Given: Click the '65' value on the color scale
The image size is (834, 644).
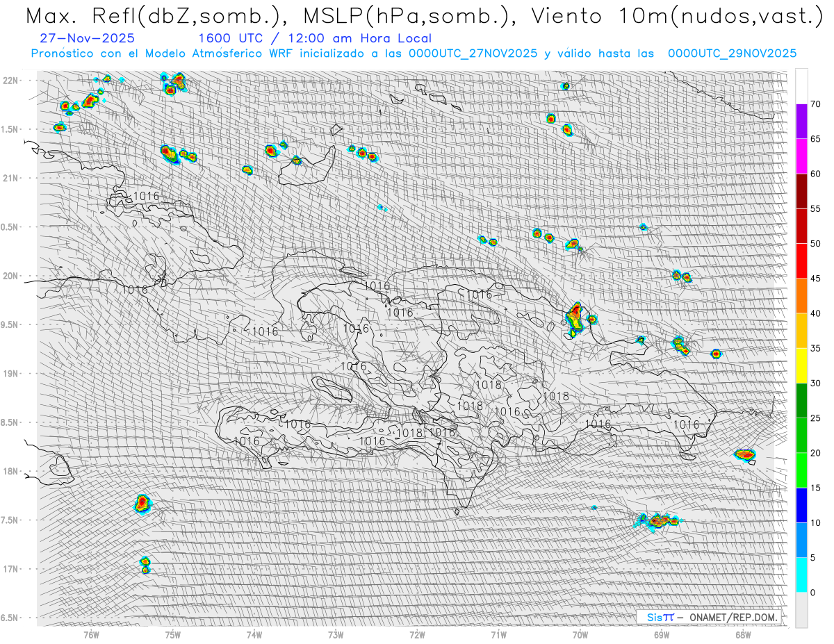Looking at the screenshot, I should pyautogui.click(x=815, y=139).
